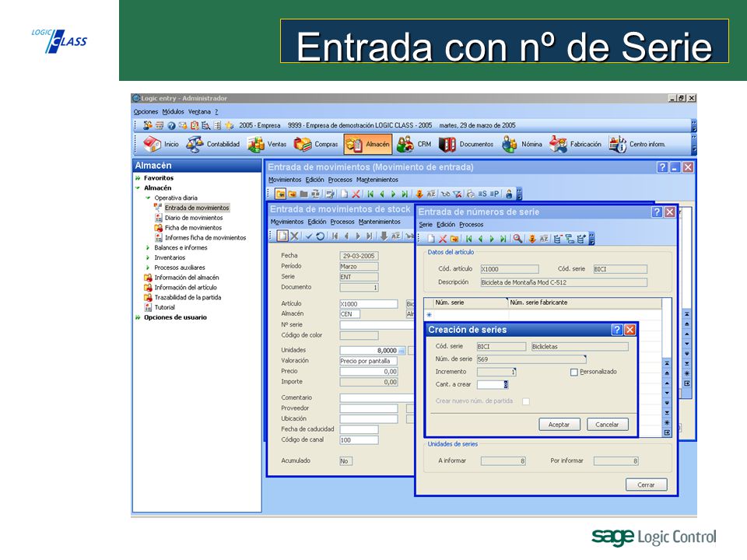This screenshot has height=560, width=747.
Task: Go to last record in series toolbar
Action: pyautogui.click(x=503, y=239)
